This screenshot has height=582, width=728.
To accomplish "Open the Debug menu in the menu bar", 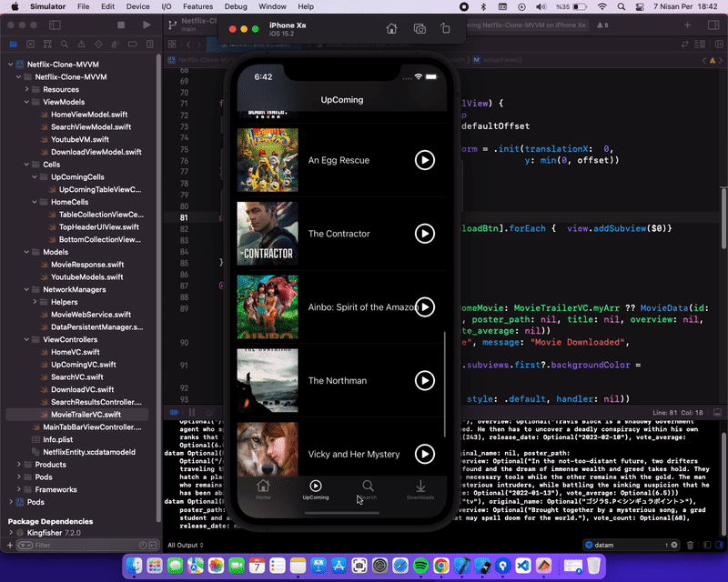I will (x=236, y=6).
